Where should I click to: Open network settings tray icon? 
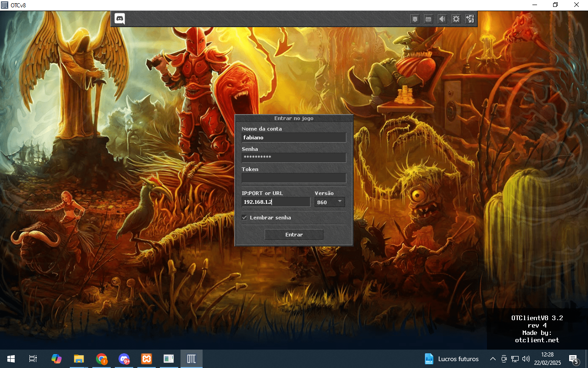coord(515,359)
